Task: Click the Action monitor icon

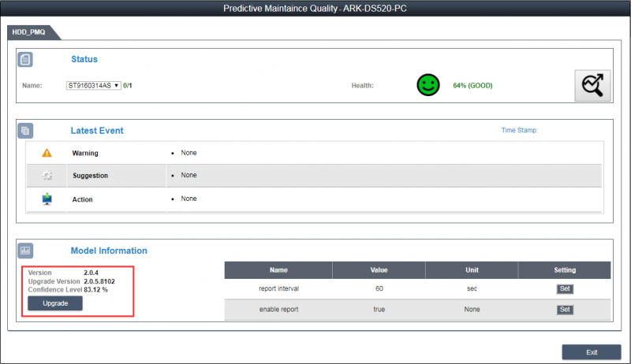Action: [x=47, y=199]
